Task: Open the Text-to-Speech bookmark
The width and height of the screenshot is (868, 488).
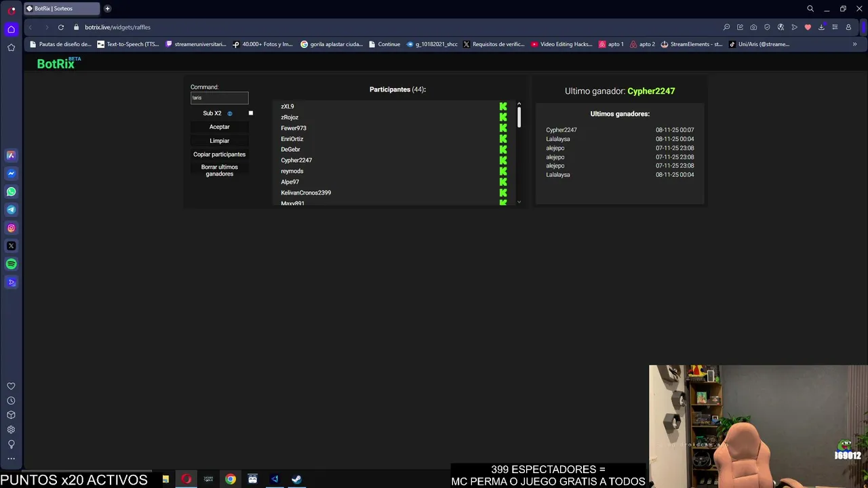Action: (x=128, y=44)
